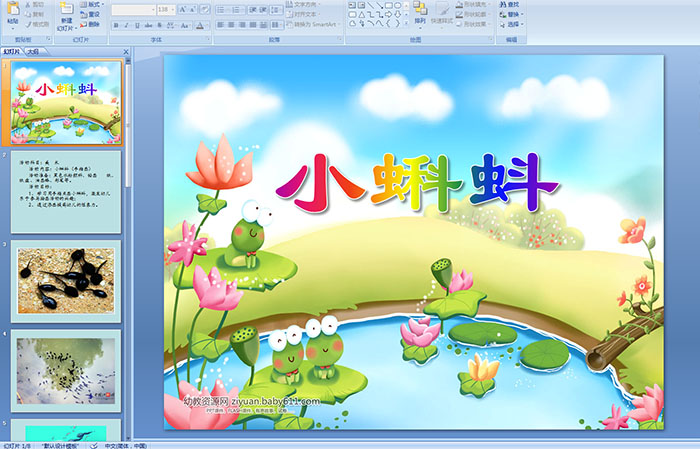
Task: Open the font name combo box
Action: [x=133, y=9]
